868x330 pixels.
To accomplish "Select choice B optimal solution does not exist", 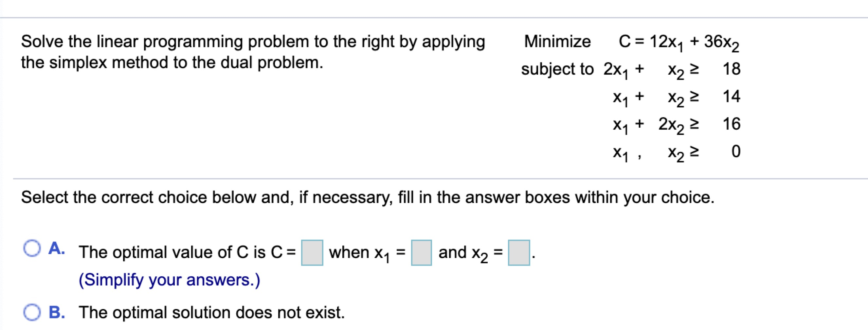I will [32, 312].
